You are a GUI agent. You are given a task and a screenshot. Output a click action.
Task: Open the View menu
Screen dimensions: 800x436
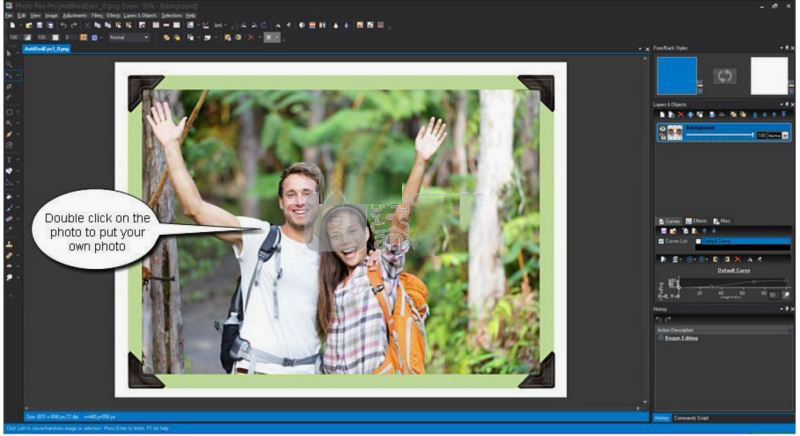click(36, 16)
